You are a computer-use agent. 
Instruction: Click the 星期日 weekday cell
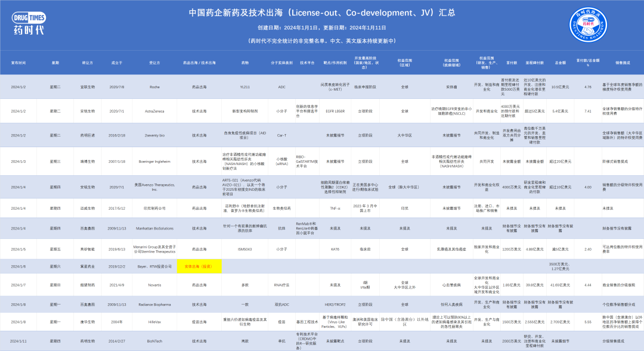55,285
